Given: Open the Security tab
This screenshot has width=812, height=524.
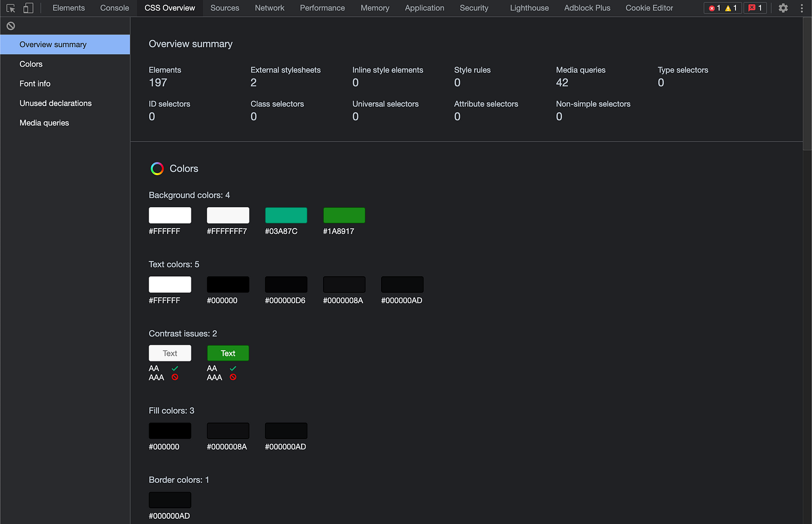Looking at the screenshot, I should click(474, 8).
